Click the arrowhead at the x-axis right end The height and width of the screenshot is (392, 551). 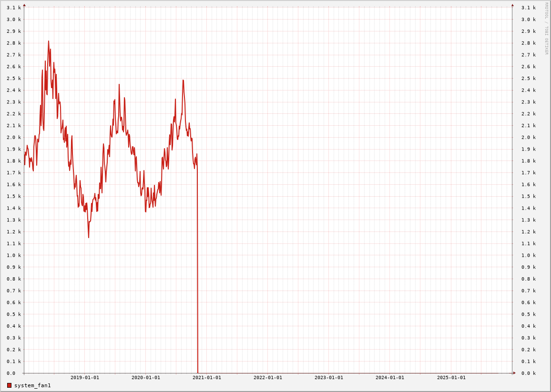[x=514, y=373]
